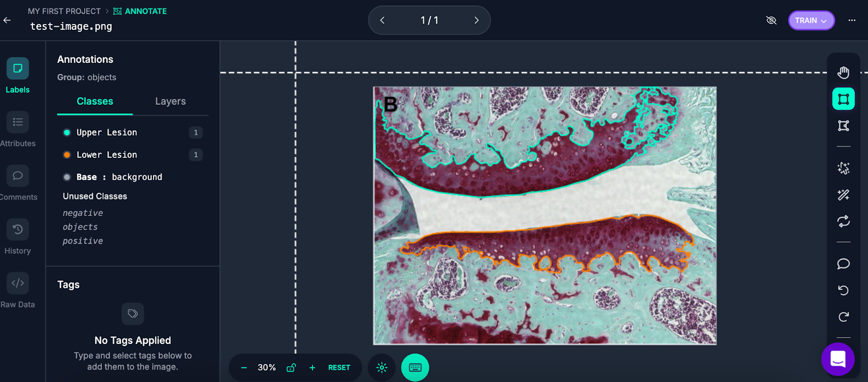
Task: Click the 30% zoom value
Action: [x=266, y=368]
